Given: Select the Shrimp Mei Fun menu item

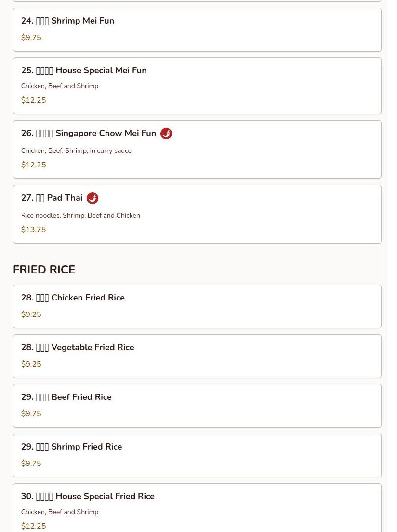Looking at the screenshot, I should coord(197,30).
